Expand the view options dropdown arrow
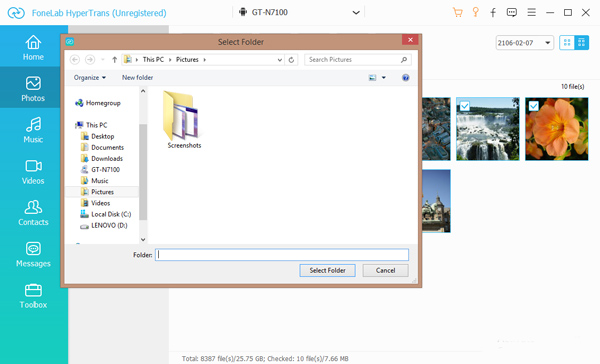This screenshot has height=364, width=600. pyautogui.click(x=383, y=78)
